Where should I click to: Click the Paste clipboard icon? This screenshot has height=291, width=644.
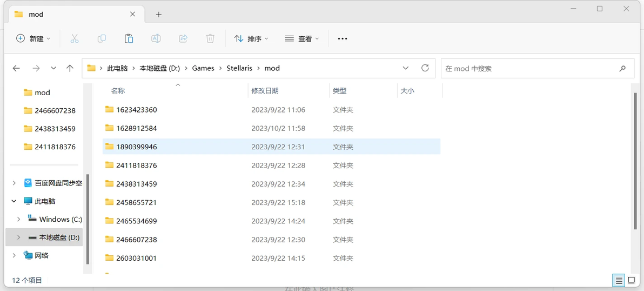click(129, 38)
